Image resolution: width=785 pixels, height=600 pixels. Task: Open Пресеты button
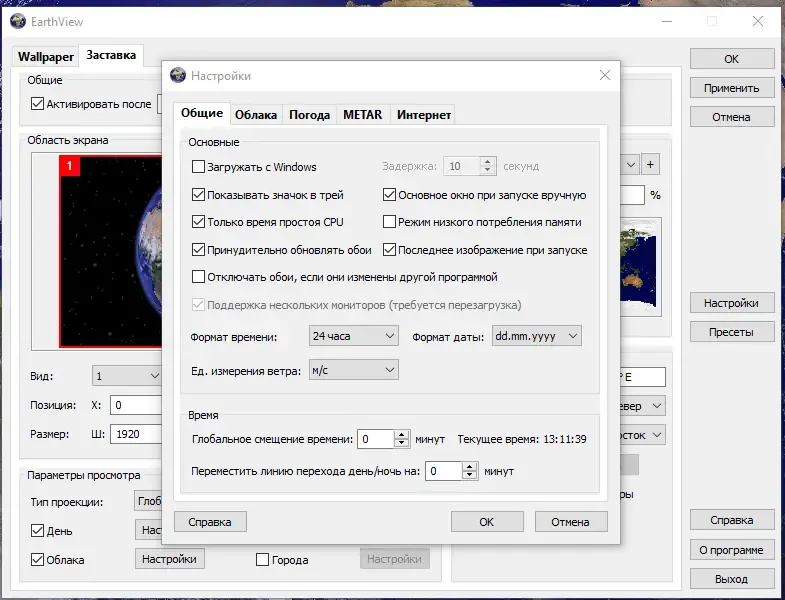pos(731,332)
